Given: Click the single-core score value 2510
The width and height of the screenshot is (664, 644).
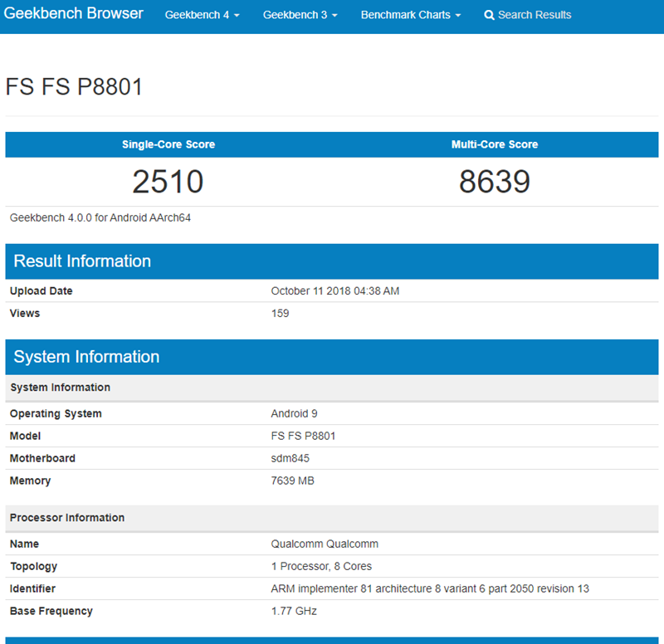Looking at the screenshot, I should (x=168, y=182).
